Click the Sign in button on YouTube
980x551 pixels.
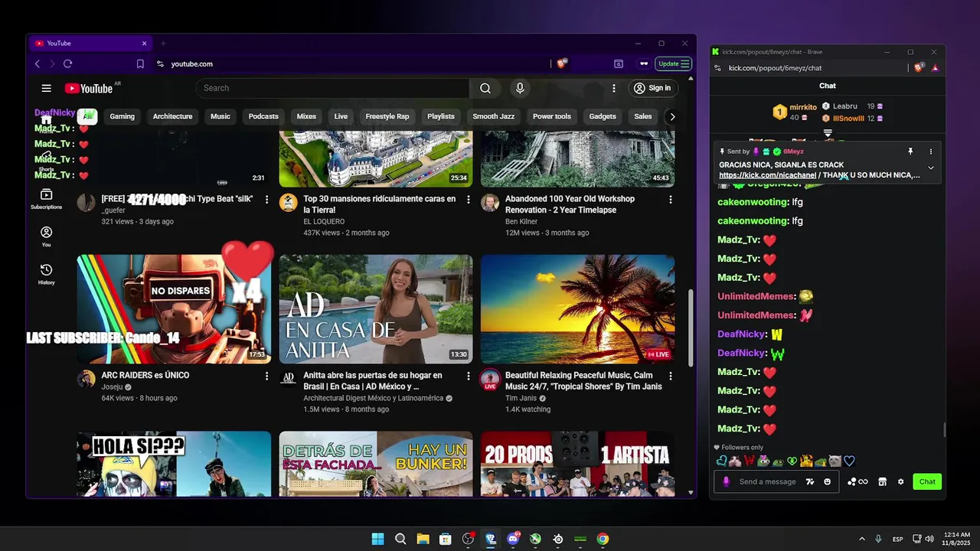click(652, 88)
